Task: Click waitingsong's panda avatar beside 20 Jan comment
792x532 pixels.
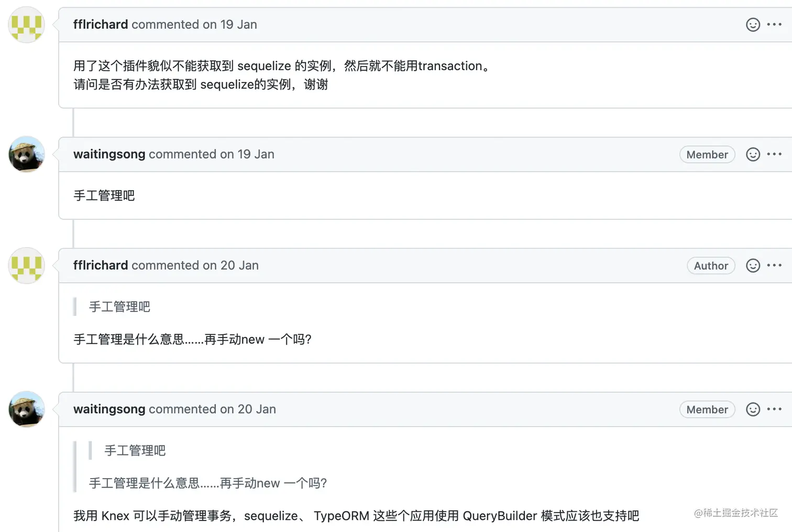Action: tap(27, 409)
